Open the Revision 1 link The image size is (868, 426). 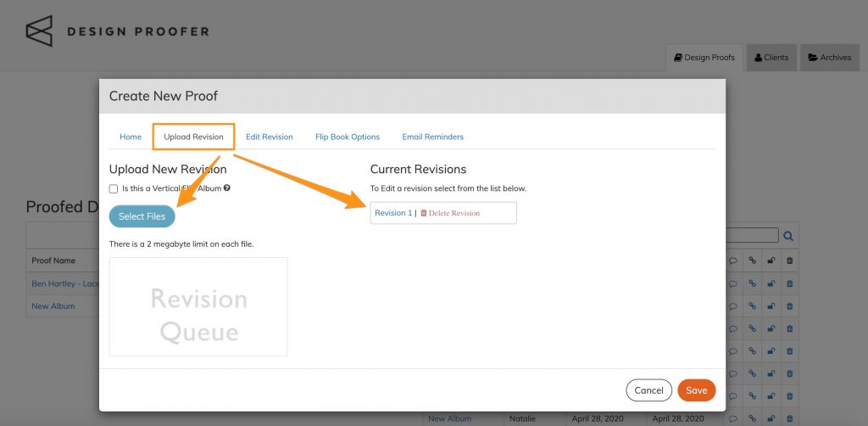(x=393, y=213)
